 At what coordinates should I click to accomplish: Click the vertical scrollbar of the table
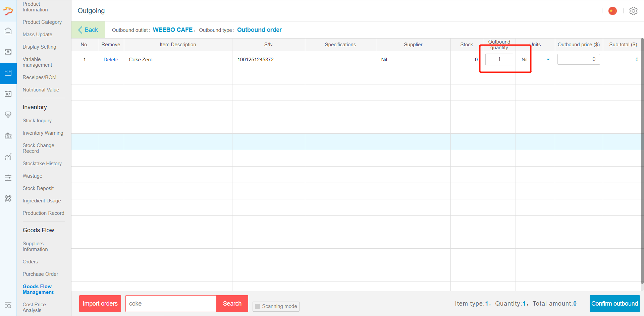(x=642, y=161)
